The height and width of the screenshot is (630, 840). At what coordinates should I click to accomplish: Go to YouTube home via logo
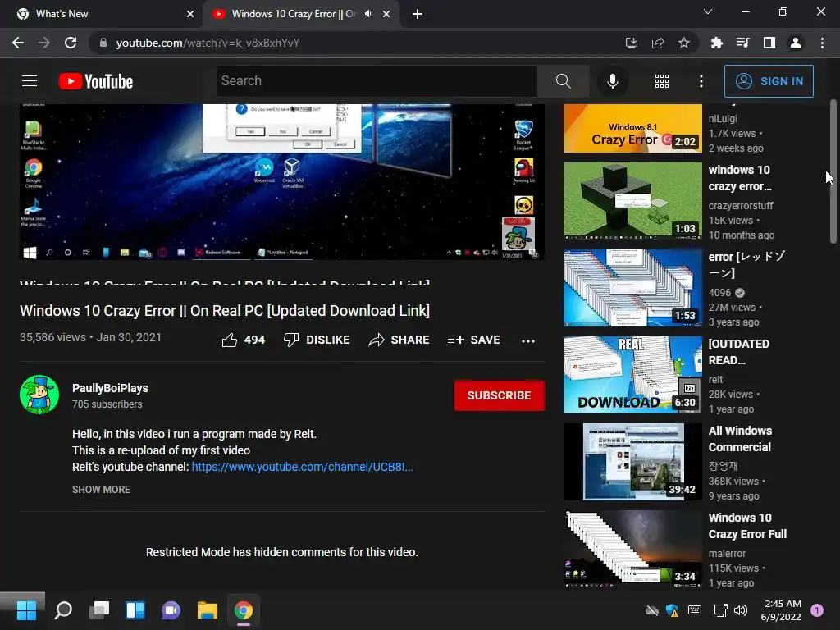96,81
